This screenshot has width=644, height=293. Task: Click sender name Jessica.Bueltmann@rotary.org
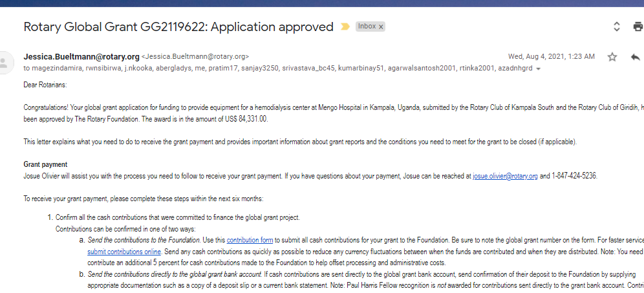81,56
